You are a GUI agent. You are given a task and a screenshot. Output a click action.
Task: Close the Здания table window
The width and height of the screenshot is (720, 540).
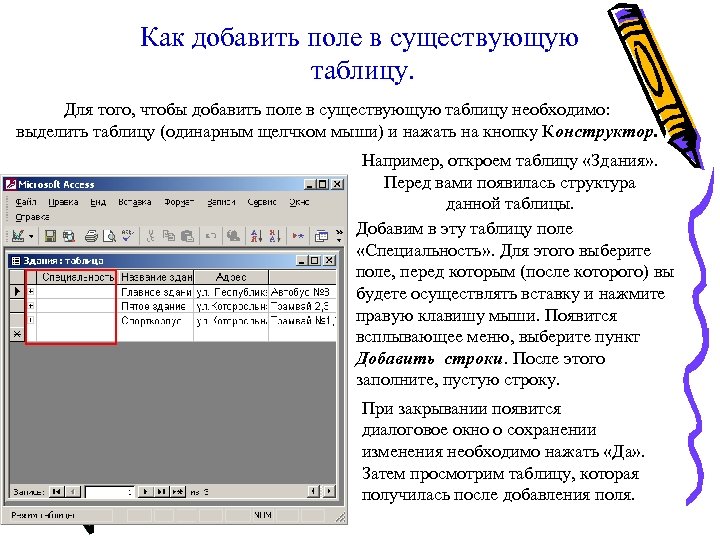point(329,260)
